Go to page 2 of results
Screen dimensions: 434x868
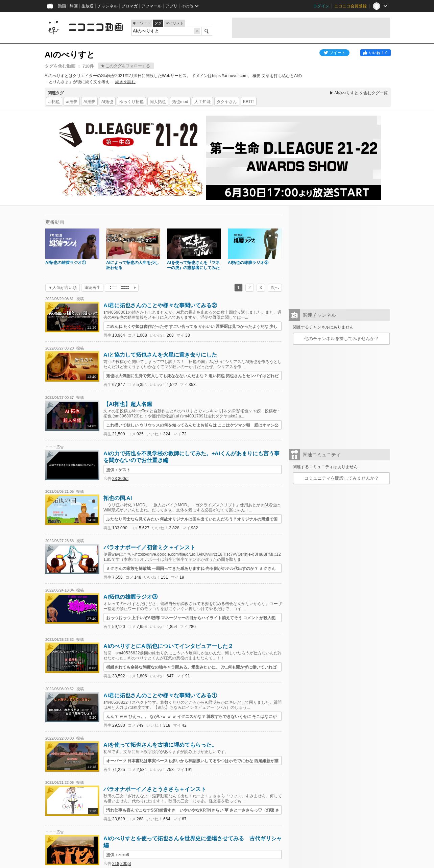click(249, 288)
